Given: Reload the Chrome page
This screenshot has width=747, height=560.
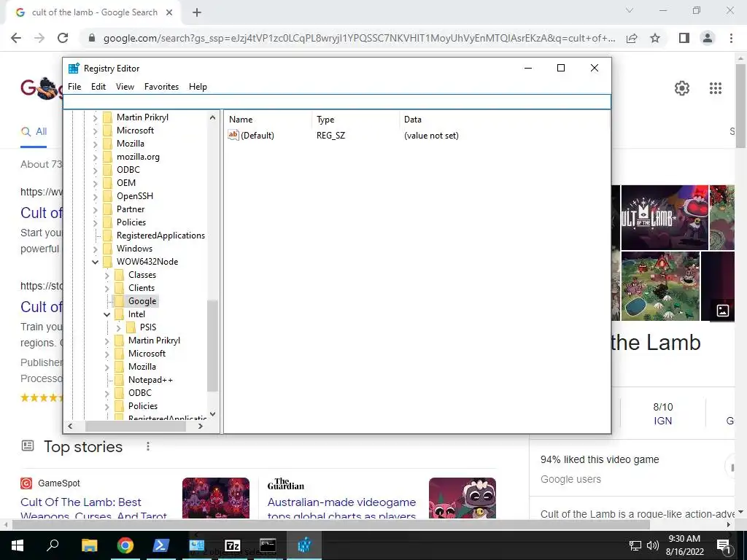Looking at the screenshot, I should pyautogui.click(x=63, y=38).
